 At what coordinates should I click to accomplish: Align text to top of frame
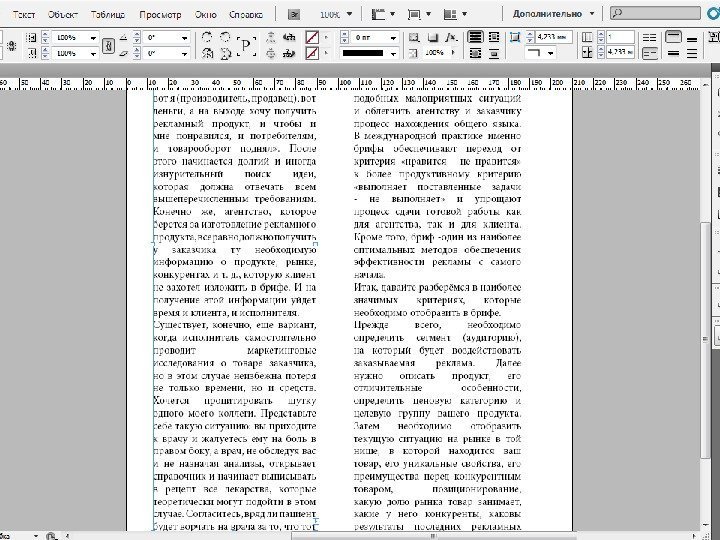tap(674, 37)
